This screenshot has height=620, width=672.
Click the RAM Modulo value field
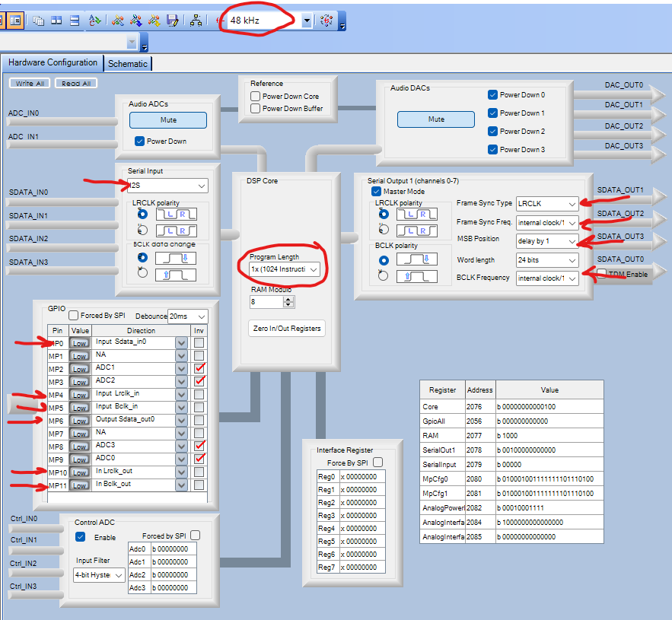point(266,302)
